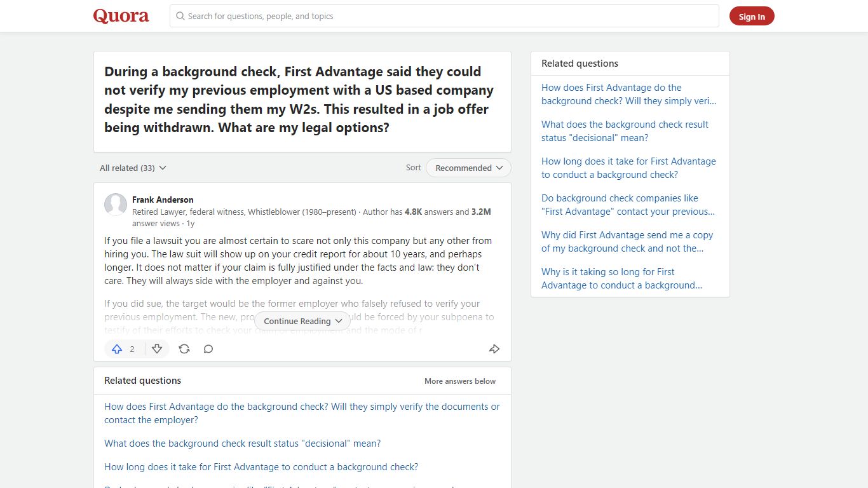Screen dimensions: 868x488
Task: Reshare Frank Anderson's answer
Action: [184, 349]
